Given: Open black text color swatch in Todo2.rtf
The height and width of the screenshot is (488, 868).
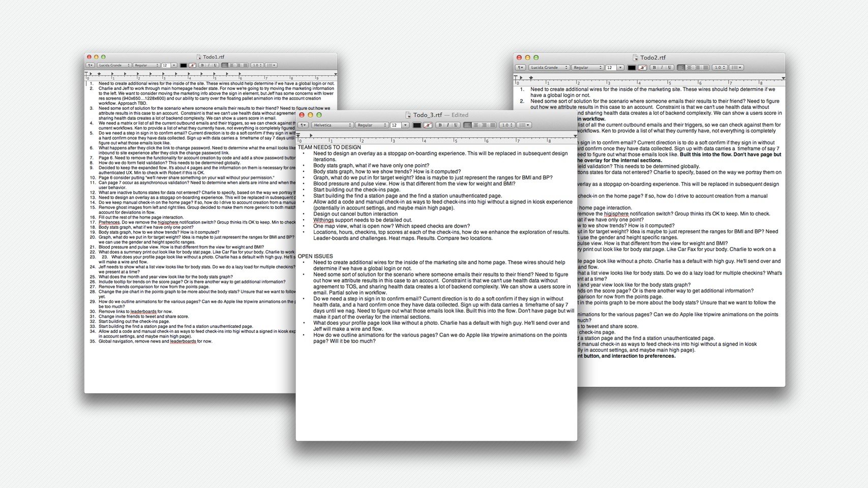Looking at the screenshot, I should [632, 68].
